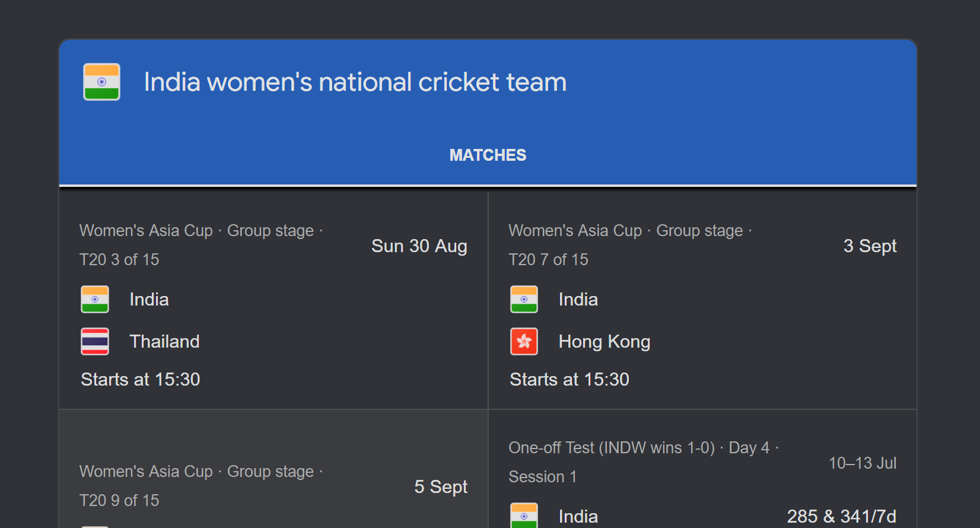Click the Hong Kong flag icon
980x528 pixels.
coord(524,342)
